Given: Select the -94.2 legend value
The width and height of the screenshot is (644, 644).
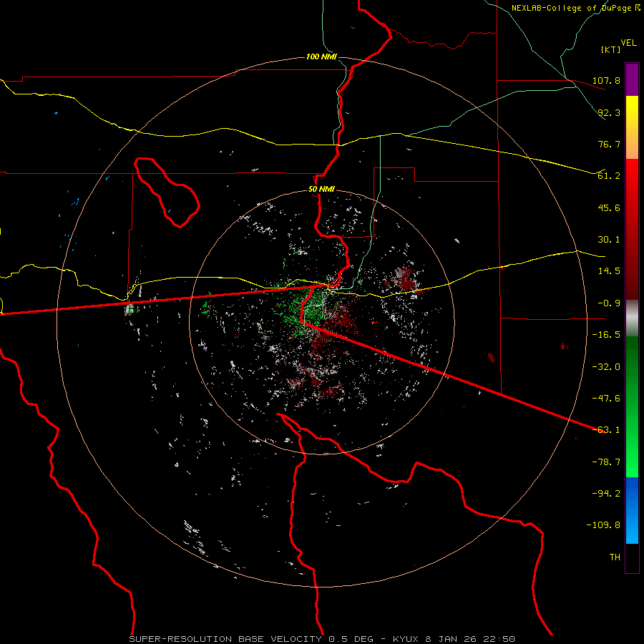Looking at the screenshot, I should (x=606, y=494).
